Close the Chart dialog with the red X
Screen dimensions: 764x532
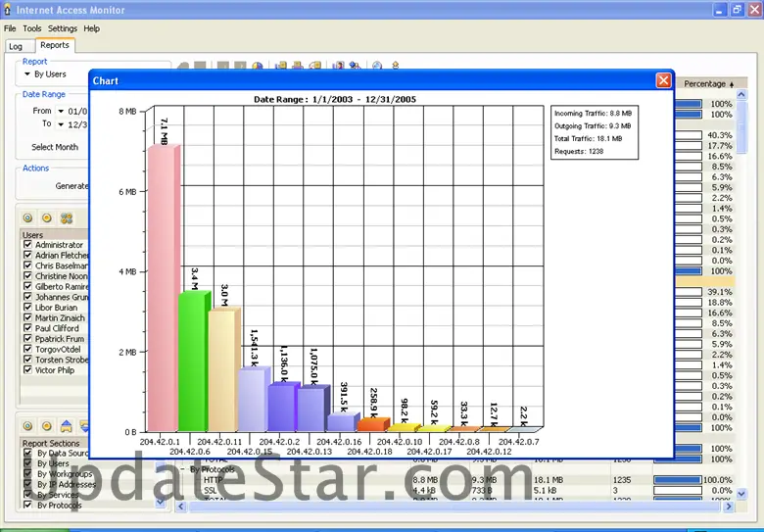[x=663, y=80]
